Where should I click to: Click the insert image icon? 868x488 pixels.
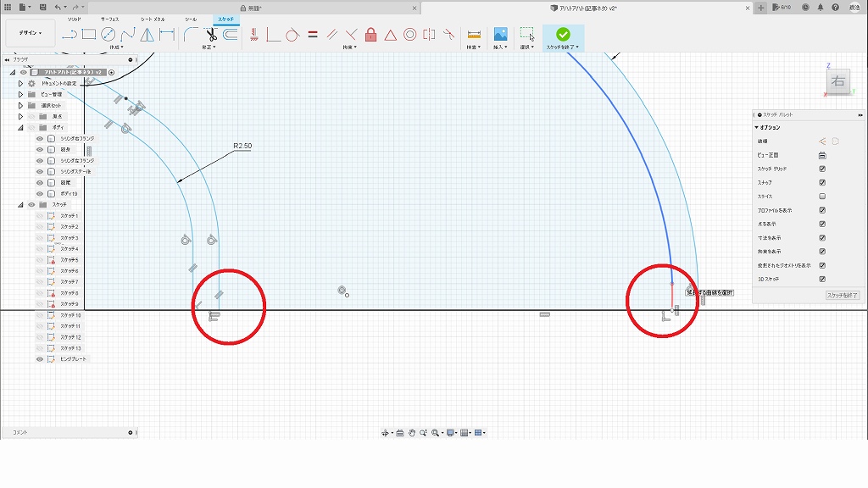500,35
